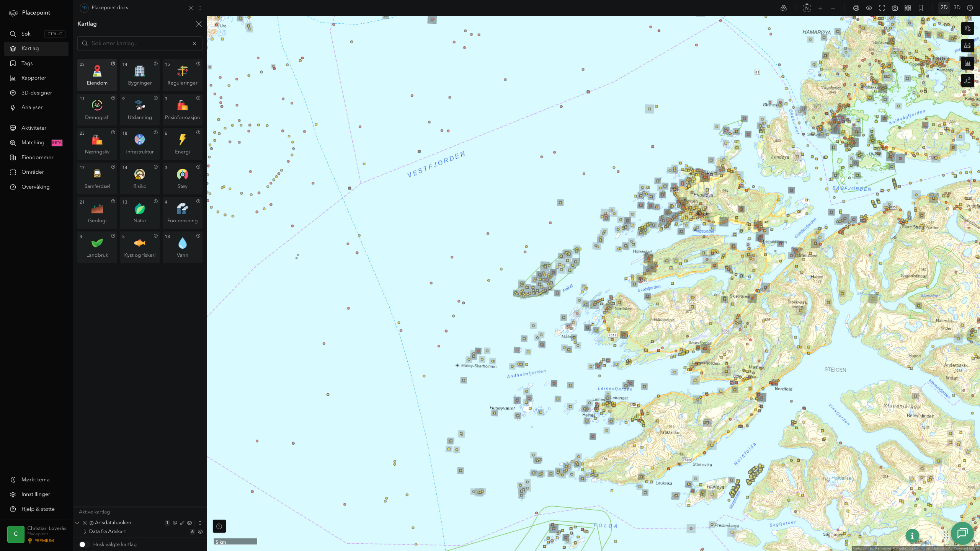Toggle visibility of Data fra Artskart
The height and width of the screenshot is (551, 980).
[200, 531]
